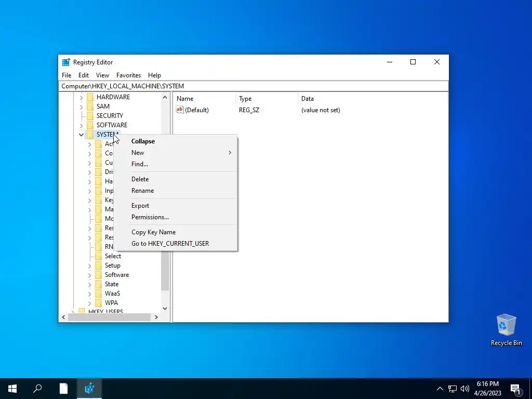532x399 pixels.
Task: Choose Delete in the context menu
Action: click(176, 179)
